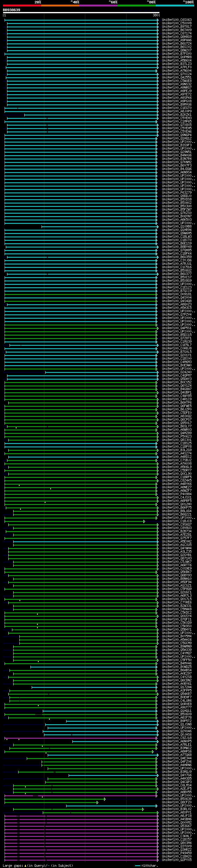Click UniRef100_B6HTP6 hit
Image resolution: width=197 pixels, height=868 pixels.
(177, 403)
